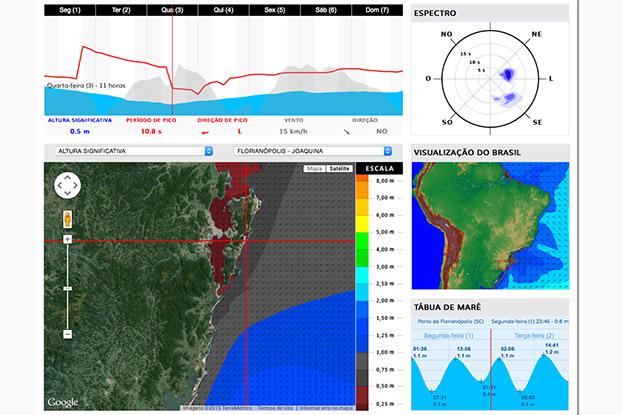Screen dimensions: 622x415
Task: Select the Dom (7) day tab
Action: pos(377,10)
